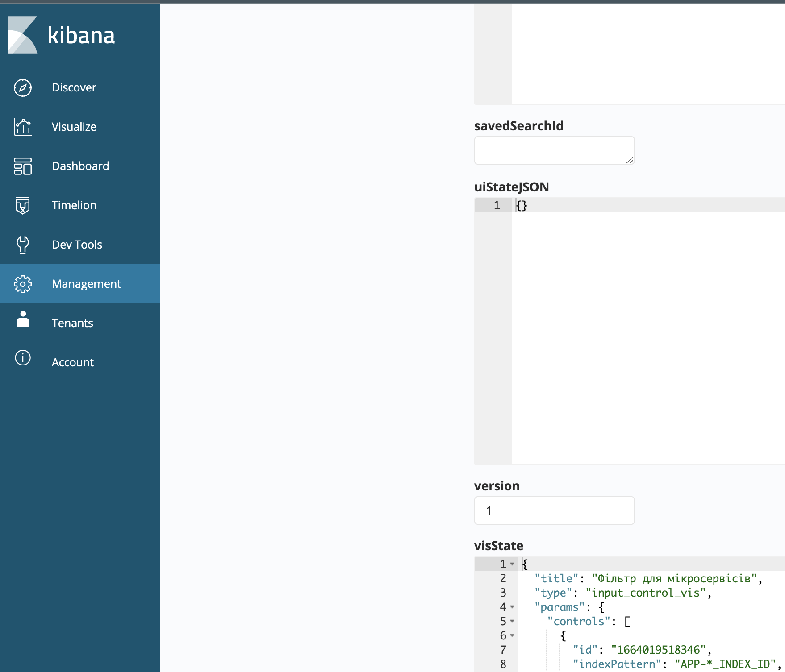
Task: Focus the version input field
Action: (554, 510)
